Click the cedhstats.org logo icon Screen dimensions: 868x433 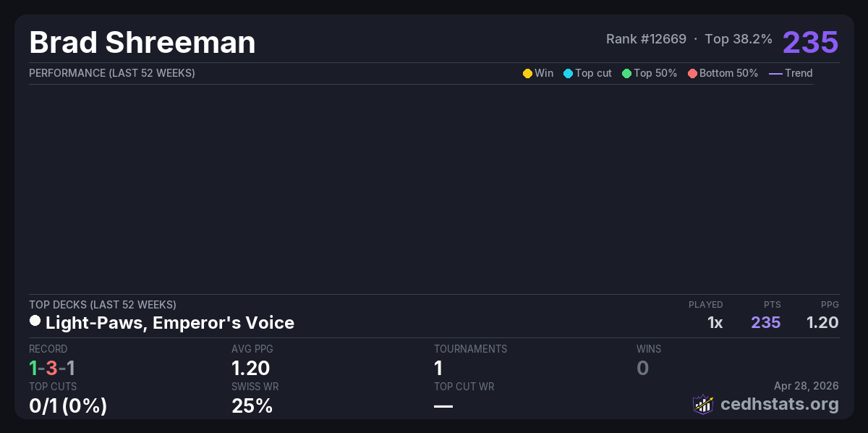click(703, 404)
